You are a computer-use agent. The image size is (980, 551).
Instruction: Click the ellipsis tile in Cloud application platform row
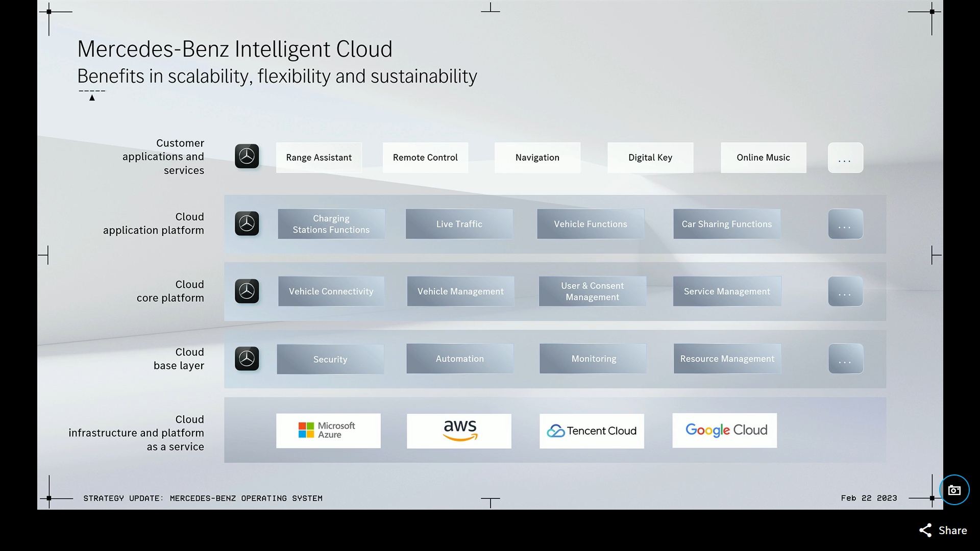coord(845,224)
